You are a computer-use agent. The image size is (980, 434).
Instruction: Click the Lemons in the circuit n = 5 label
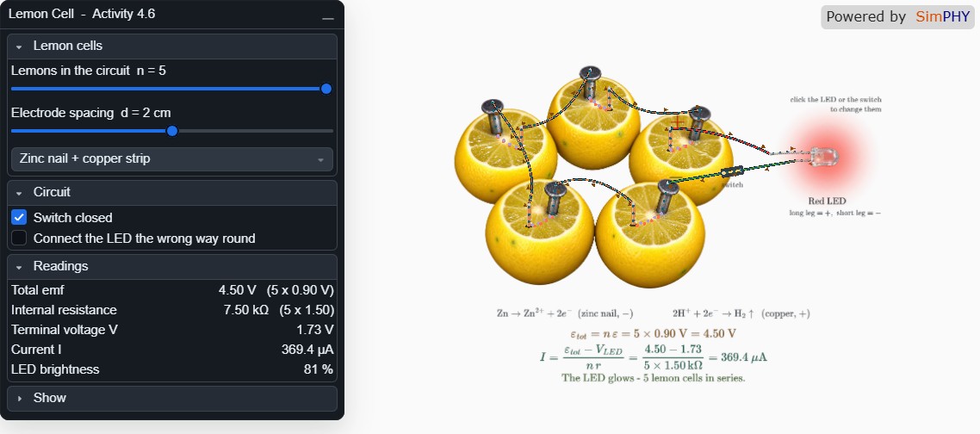(x=89, y=71)
